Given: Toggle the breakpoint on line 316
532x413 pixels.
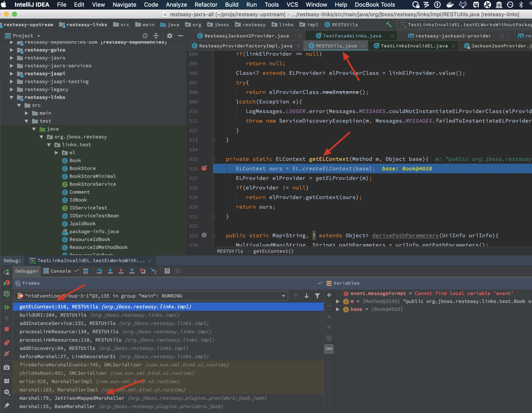Looking at the screenshot, I should [204, 168].
